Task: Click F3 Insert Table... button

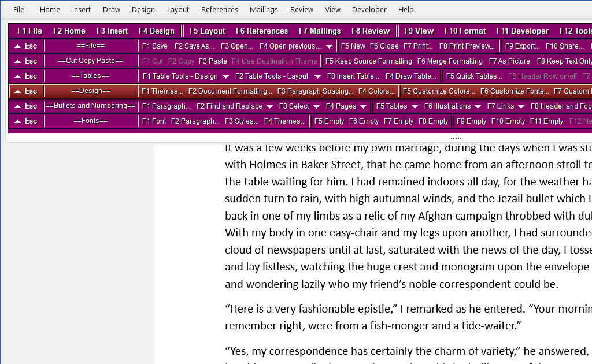Action: [353, 76]
